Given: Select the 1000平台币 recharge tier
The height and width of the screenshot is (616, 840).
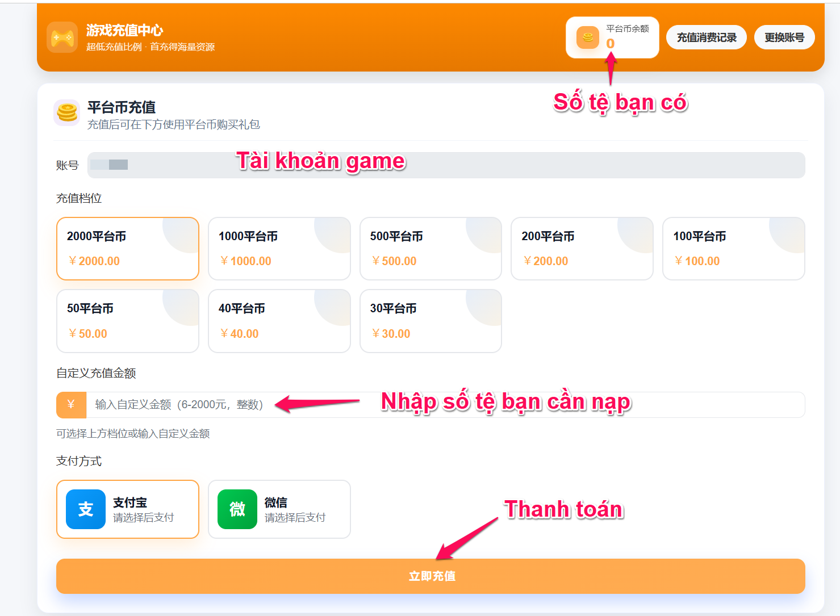Looking at the screenshot, I should pyautogui.click(x=279, y=249).
